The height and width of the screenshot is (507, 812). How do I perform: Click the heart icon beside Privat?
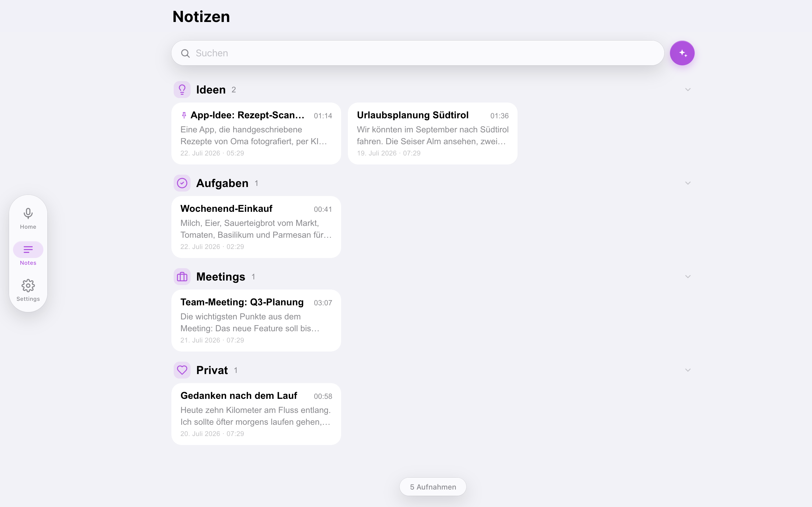coord(182,370)
